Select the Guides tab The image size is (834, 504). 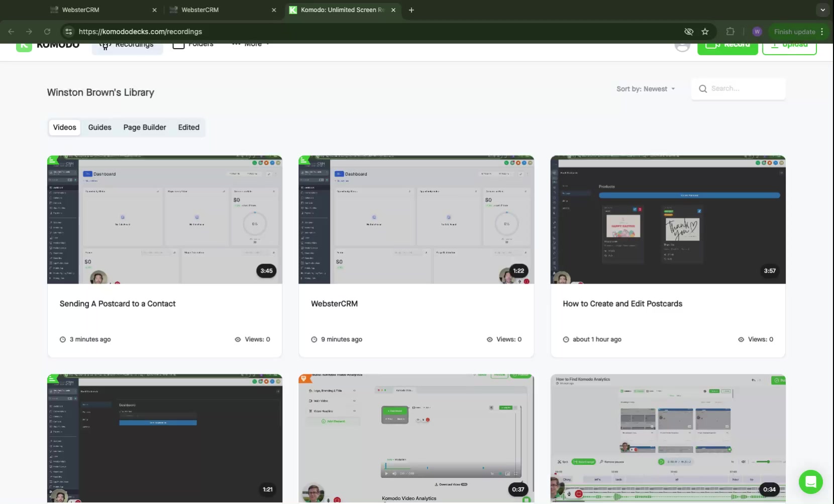pyautogui.click(x=100, y=128)
